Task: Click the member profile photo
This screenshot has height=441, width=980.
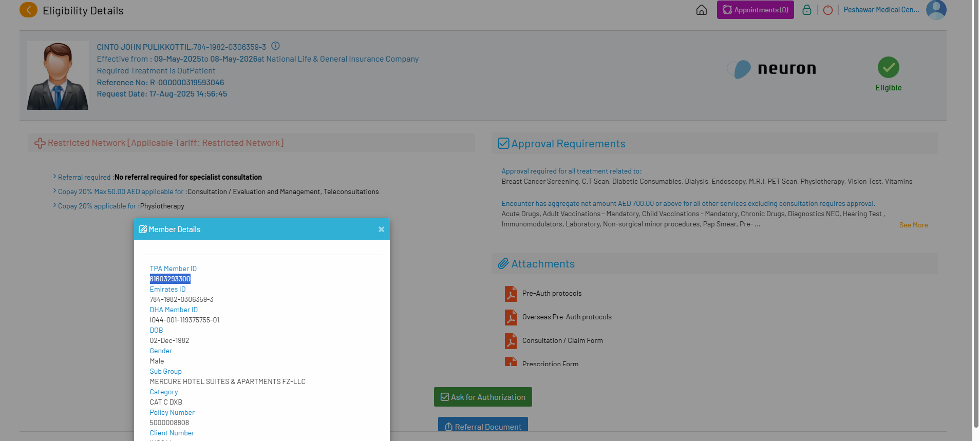Action: [58, 75]
